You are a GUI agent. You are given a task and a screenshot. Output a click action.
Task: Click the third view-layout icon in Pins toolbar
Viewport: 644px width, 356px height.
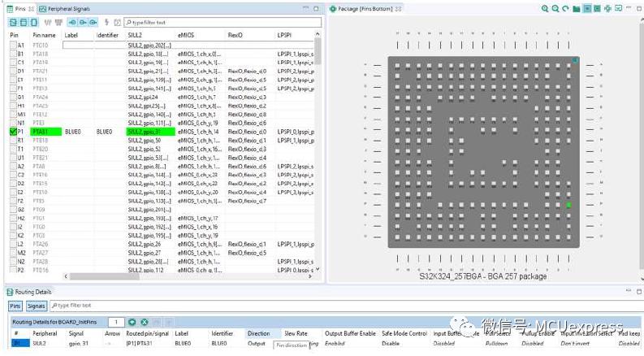tap(33, 22)
